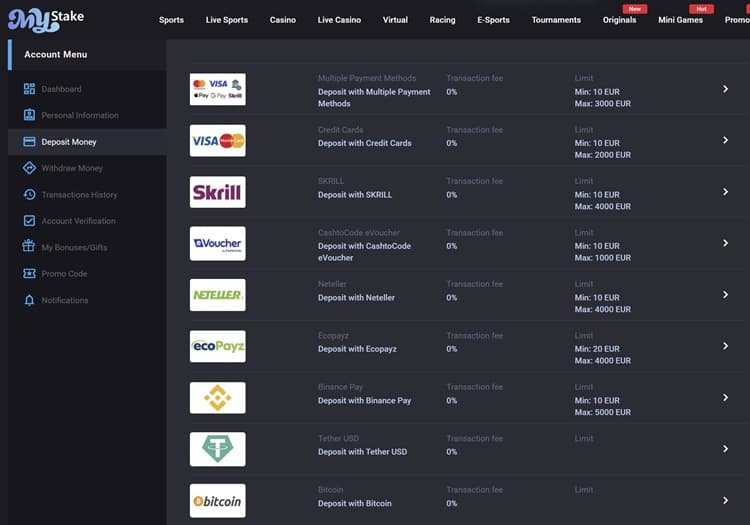Click the Dashboard icon in sidebar

pyautogui.click(x=29, y=89)
